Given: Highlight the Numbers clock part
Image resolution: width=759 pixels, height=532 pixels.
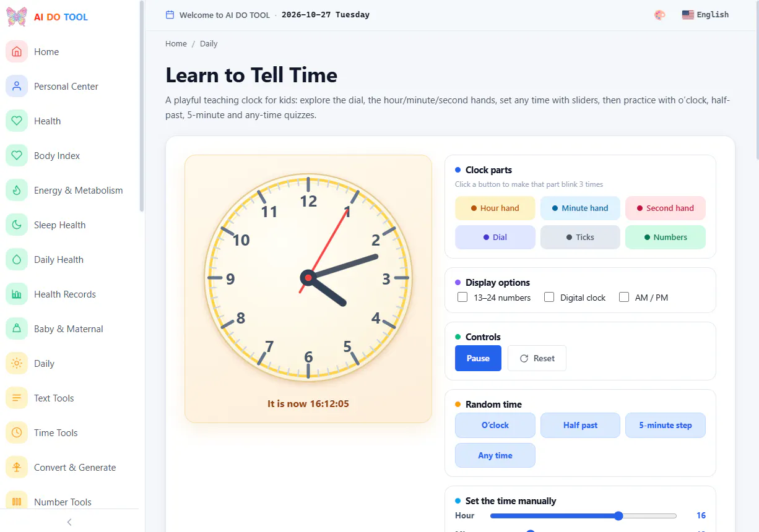Looking at the screenshot, I should 666,238.
